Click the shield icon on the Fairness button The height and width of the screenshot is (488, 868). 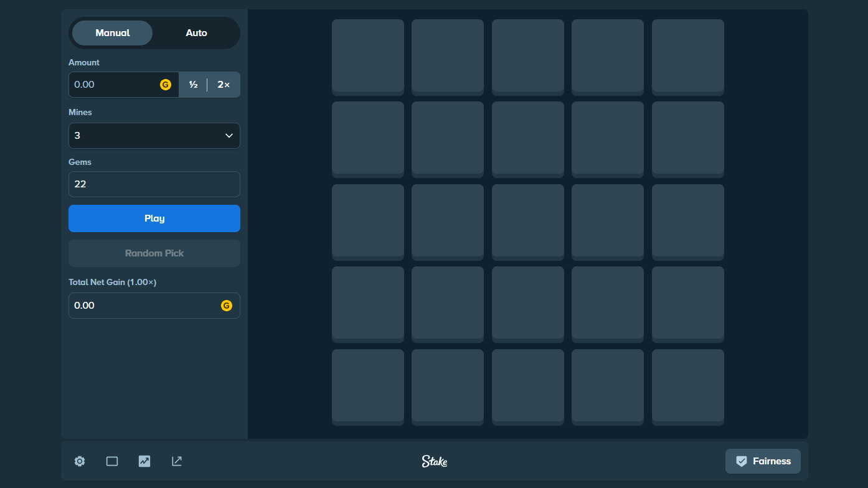pos(742,461)
